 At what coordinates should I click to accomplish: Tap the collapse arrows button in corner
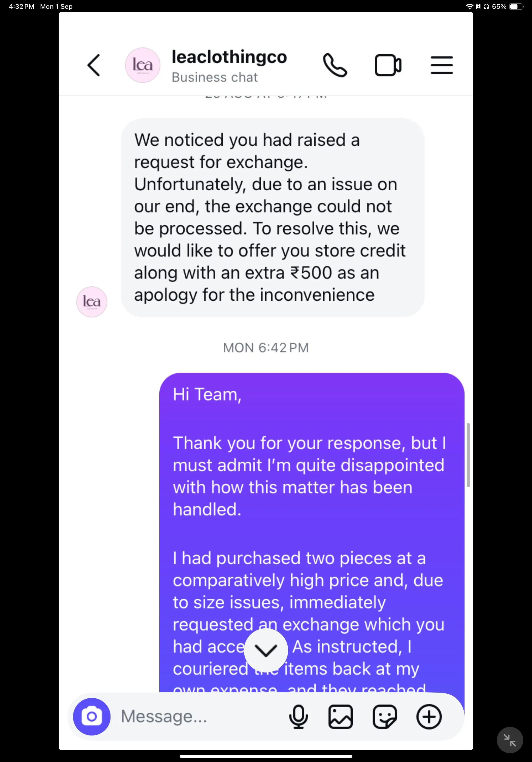[x=510, y=740]
